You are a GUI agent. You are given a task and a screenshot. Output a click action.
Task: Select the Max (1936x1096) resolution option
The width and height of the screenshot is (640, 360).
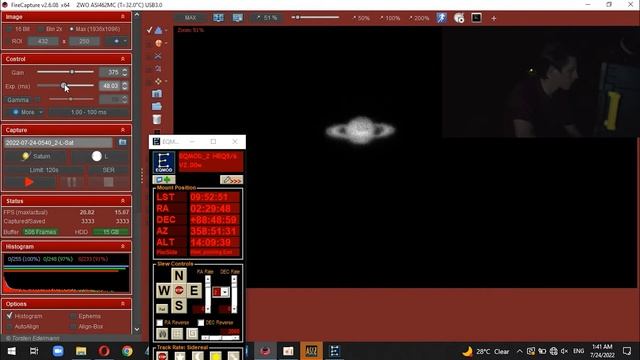pyautogui.click(x=72, y=29)
